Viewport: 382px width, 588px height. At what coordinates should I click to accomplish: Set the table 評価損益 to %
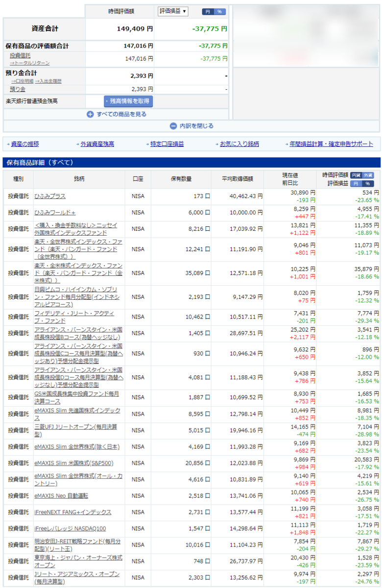(x=367, y=183)
